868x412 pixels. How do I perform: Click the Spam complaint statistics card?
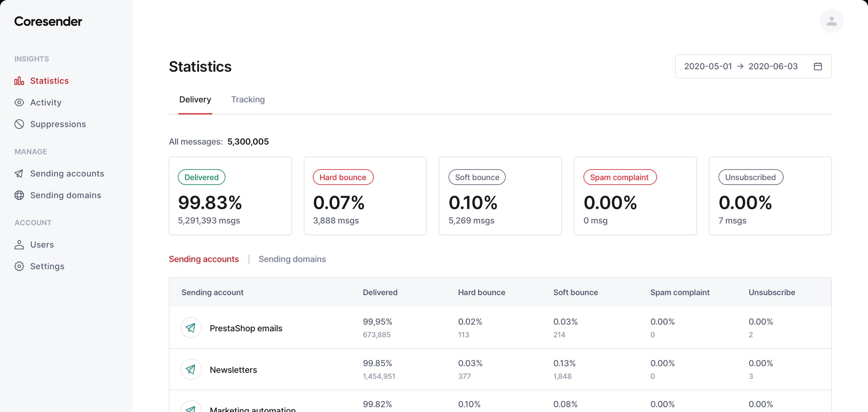point(635,196)
